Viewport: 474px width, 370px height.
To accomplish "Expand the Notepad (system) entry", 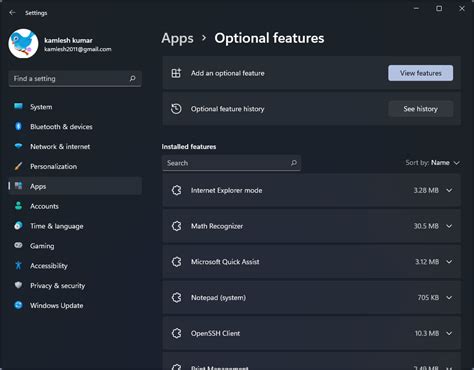I will (449, 297).
